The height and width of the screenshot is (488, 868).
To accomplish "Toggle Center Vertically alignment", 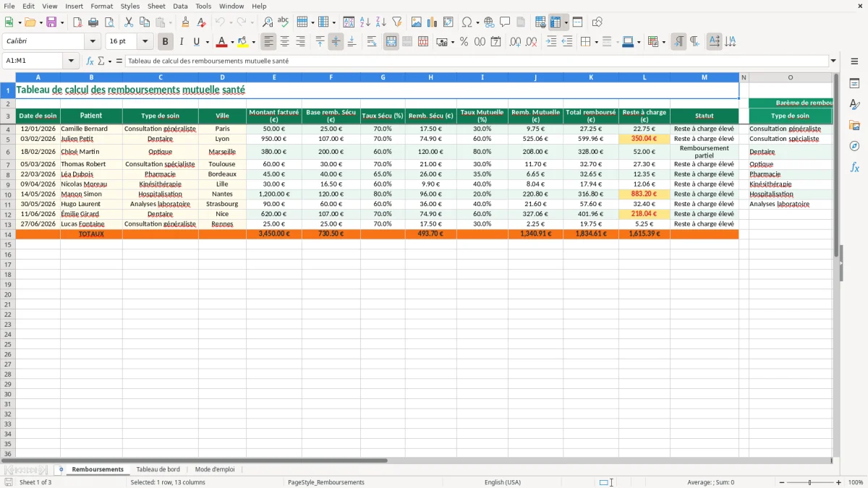I will (336, 42).
